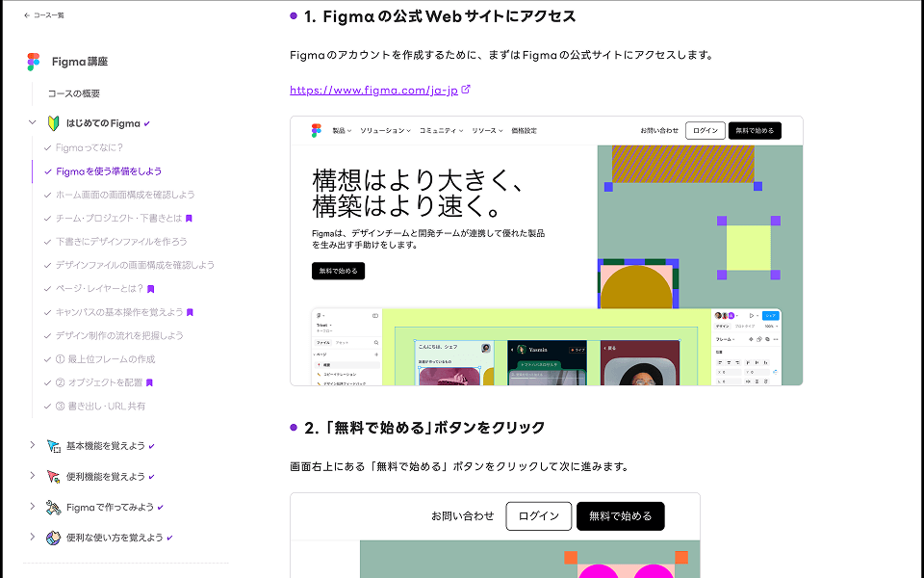Click the checkmark beside デザイン制作の流れを把握しよう
The image size is (924, 578).
point(48,336)
